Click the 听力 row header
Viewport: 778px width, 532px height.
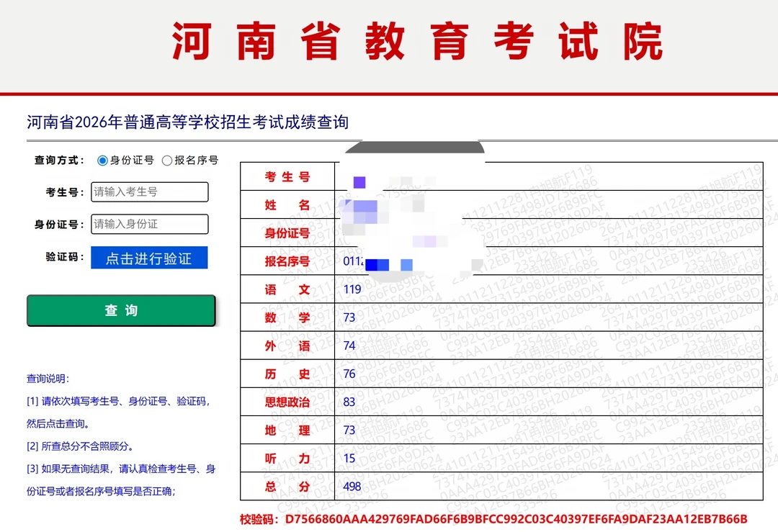point(287,459)
